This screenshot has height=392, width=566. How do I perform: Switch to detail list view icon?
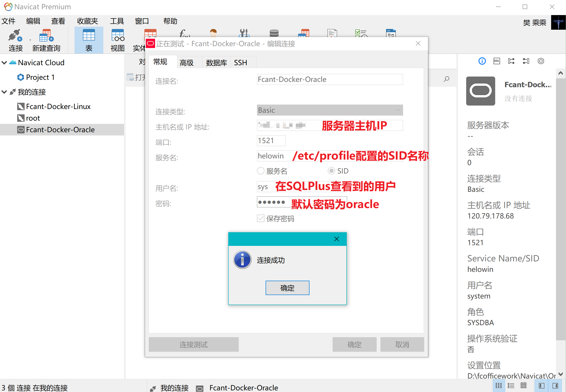point(511,386)
